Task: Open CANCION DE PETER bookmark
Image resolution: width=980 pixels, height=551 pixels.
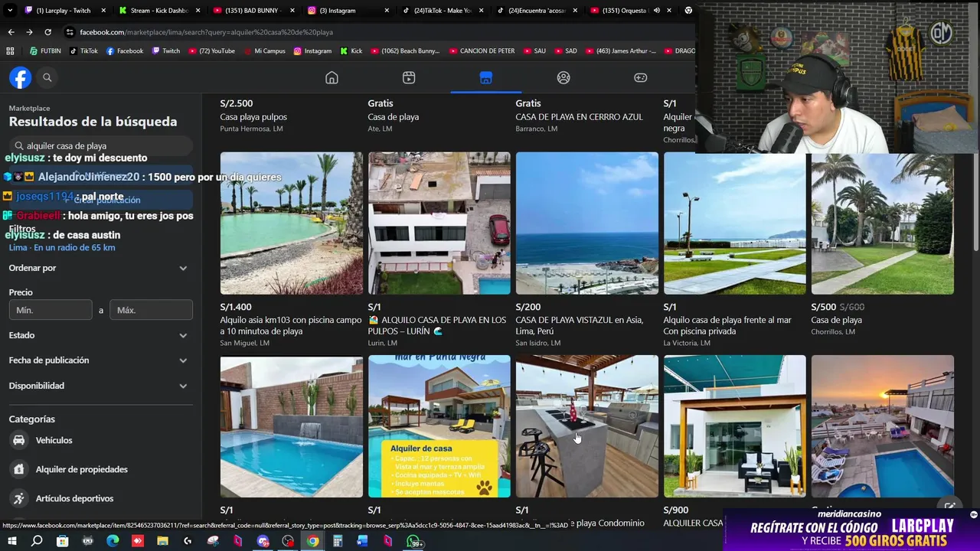Action: coord(482,51)
